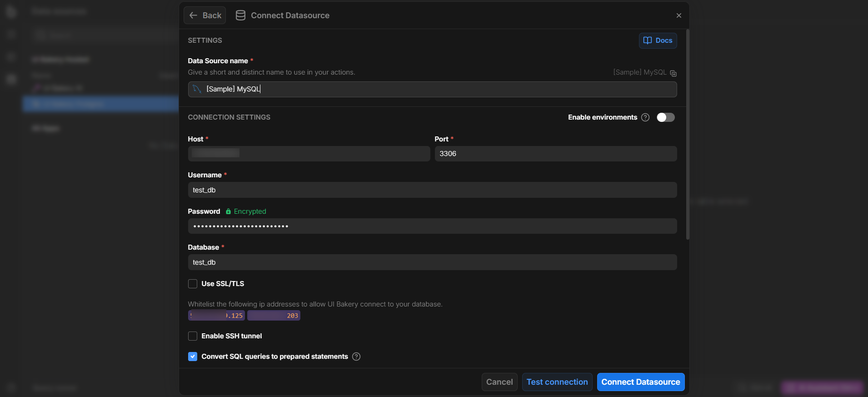Edit the Port field showing 3306
The height and width of the screenshot is (397, 868).
(x=556, y=154)
